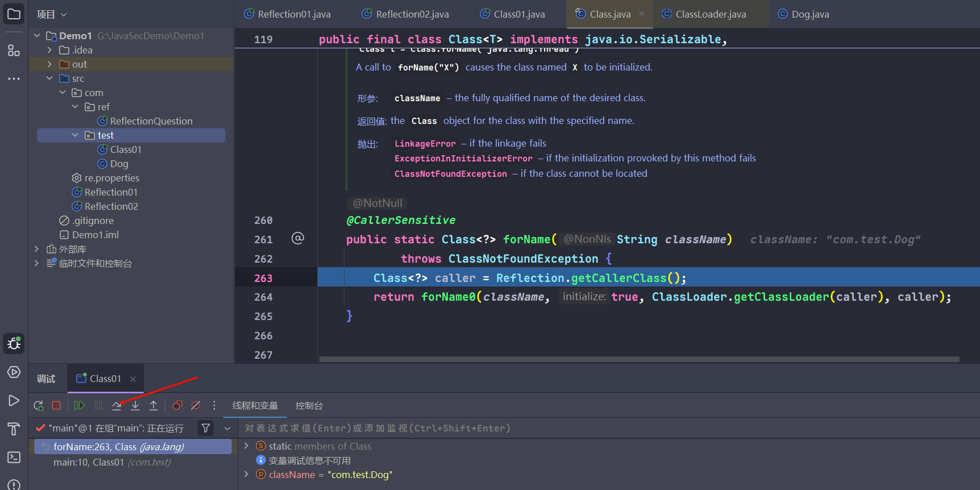Rerun the Class01 debug session
980x490 pixels.
pyautogui.click(x=39, y=405)
